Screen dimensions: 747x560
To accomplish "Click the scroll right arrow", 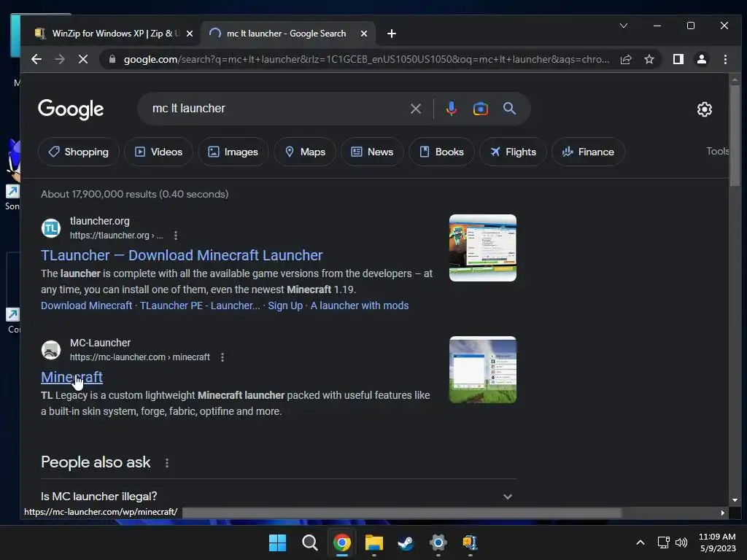I will tap(723, 513).
